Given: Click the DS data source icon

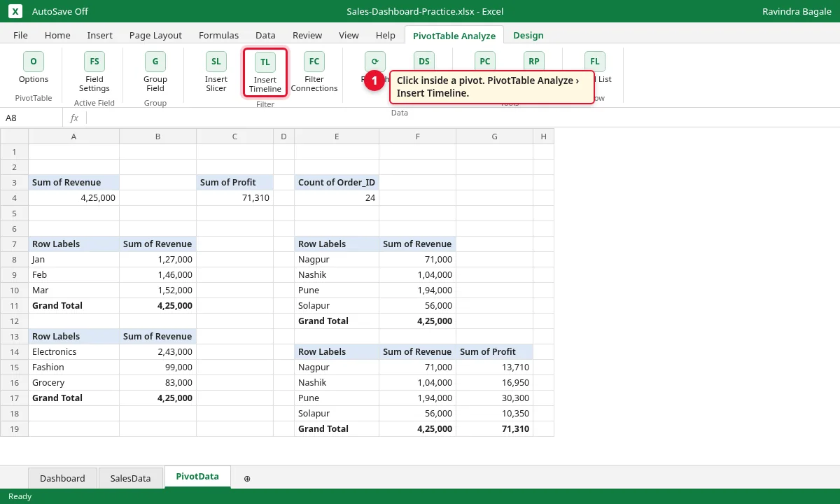Looking at the screenshot, I should (x=424, y=62).
